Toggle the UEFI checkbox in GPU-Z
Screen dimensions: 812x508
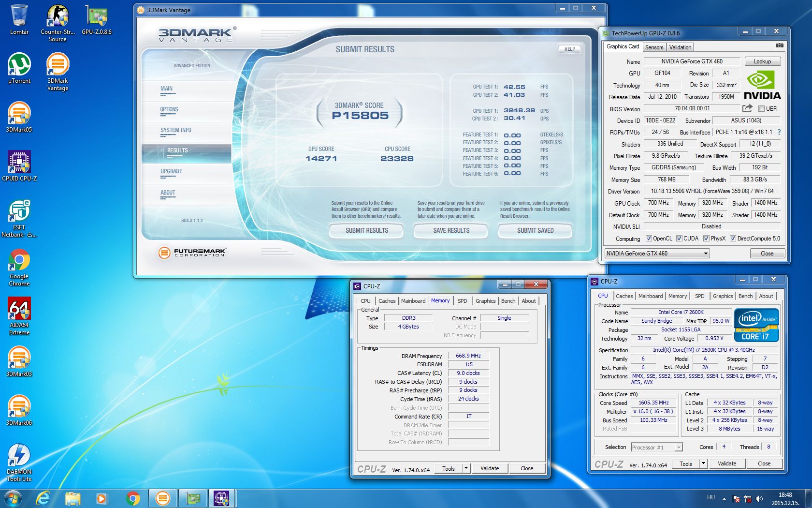pos(762,109)
